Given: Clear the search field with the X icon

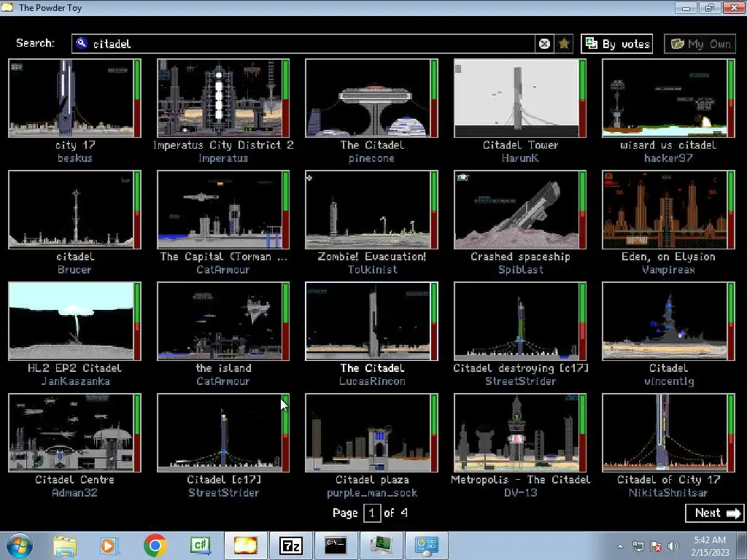Looking at the screenshot, I should 544,44.
